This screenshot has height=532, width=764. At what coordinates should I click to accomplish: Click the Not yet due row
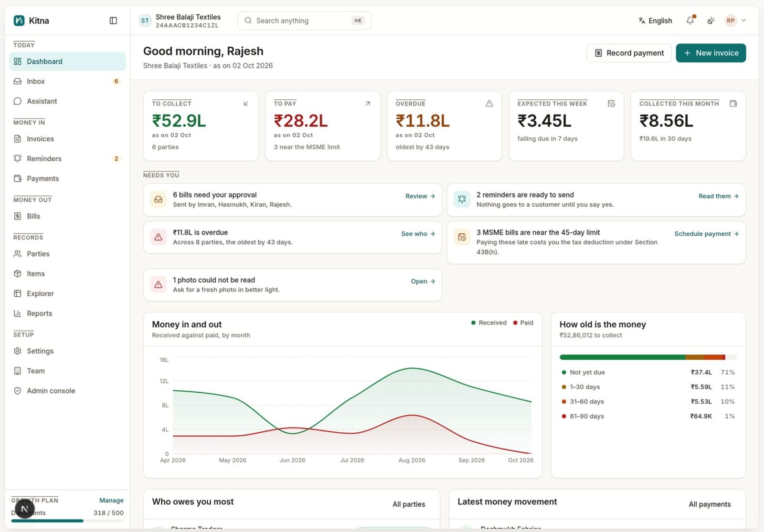[x=648, y=373]
